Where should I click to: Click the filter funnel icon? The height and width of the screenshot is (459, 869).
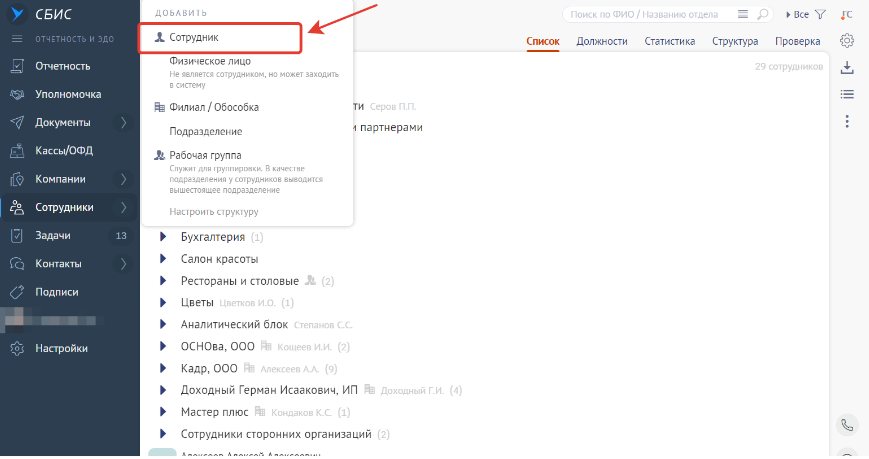coord(821,15)
